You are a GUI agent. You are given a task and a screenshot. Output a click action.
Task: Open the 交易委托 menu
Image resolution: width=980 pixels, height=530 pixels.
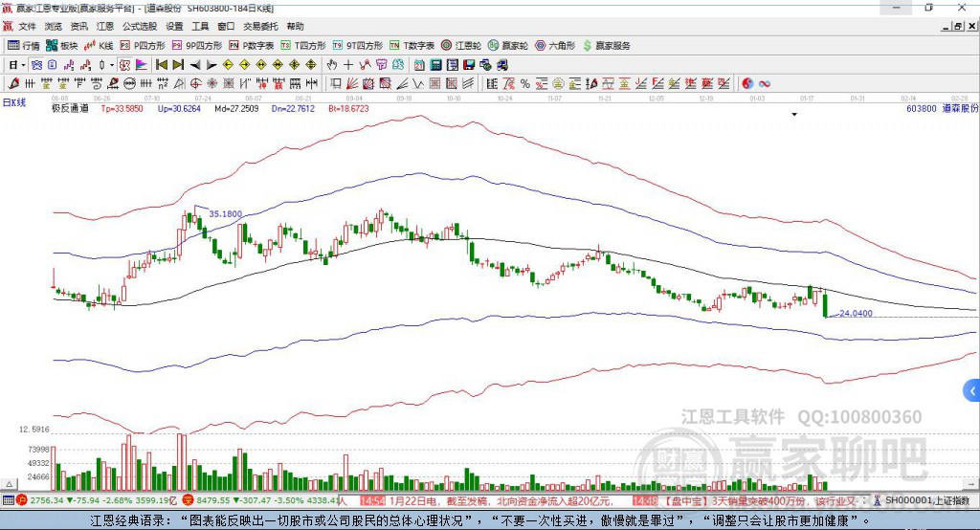tap(260, 26)
